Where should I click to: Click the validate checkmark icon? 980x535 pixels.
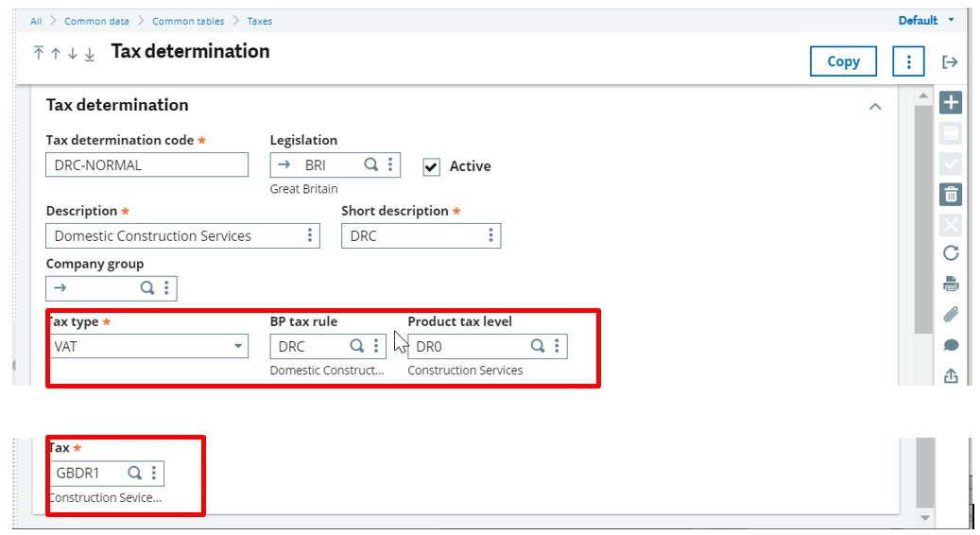click(951, 164)
